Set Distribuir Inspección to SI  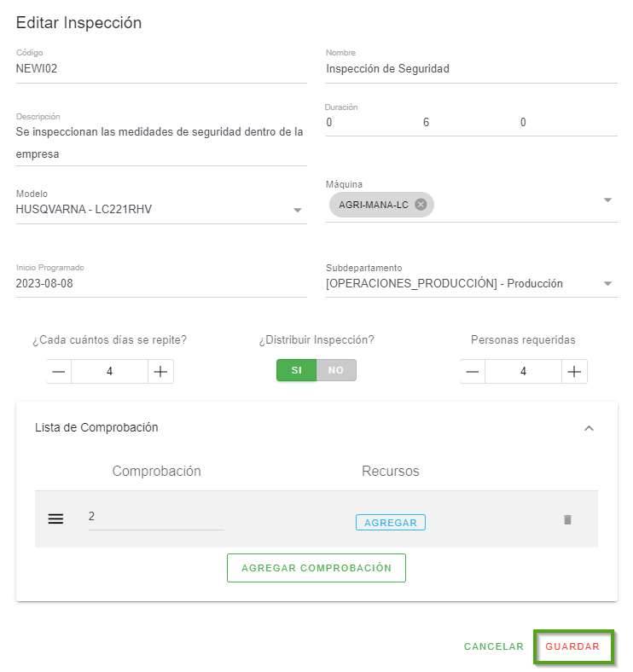pos(297,370)
